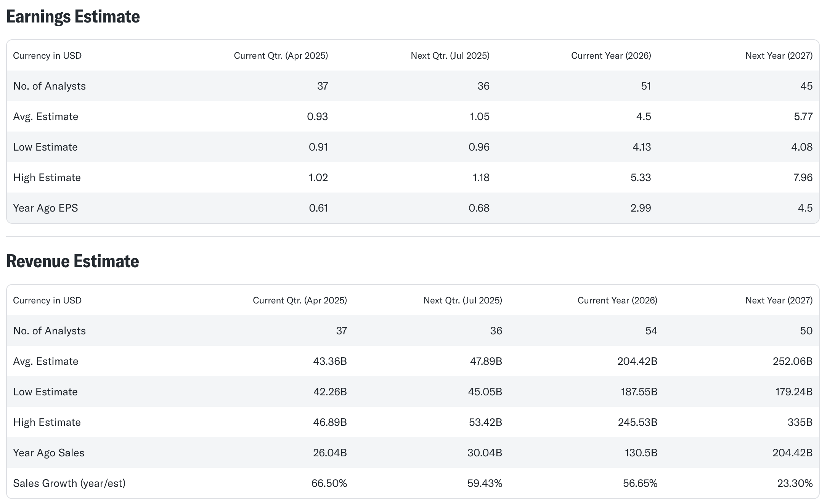The height and width of the screenshot is (504, 822).
Task: Click the Year Ago EPS row label
Action: [x=45, y=208]
